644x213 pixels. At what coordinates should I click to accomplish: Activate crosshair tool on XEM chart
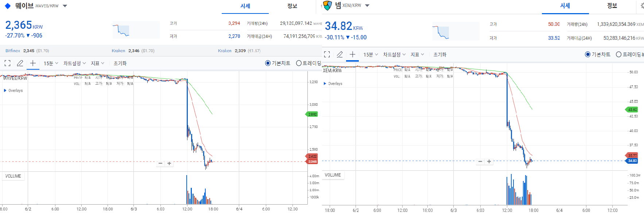point(352,54)
